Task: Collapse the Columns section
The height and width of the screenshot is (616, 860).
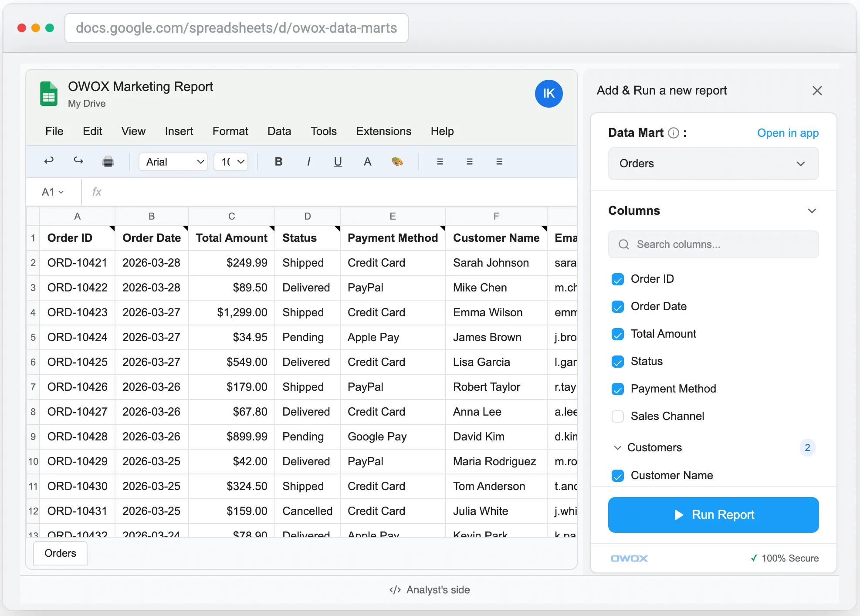Action: point(812,210)
